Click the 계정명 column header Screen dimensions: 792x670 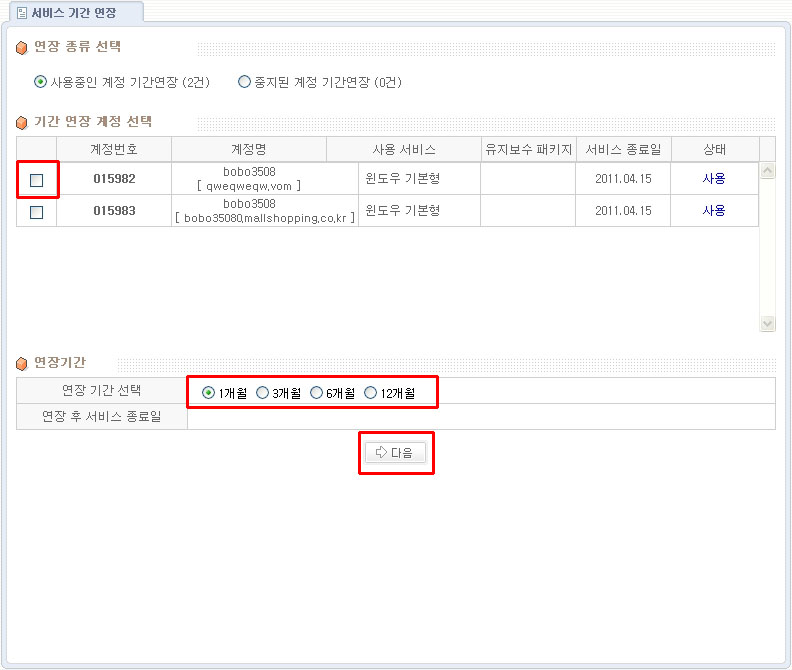click(x=249, y=149)
